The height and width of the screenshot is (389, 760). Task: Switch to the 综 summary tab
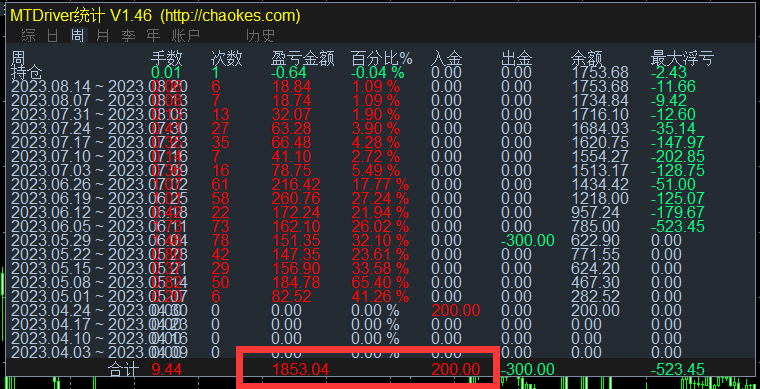click(x=29, y=36)
